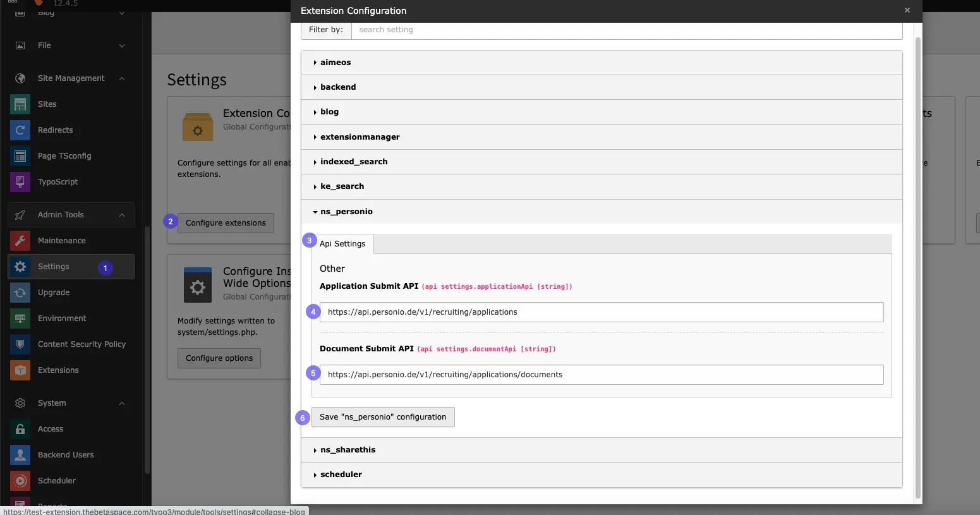Click Save "ns_personio" configuration button

[x=383, y=417]
